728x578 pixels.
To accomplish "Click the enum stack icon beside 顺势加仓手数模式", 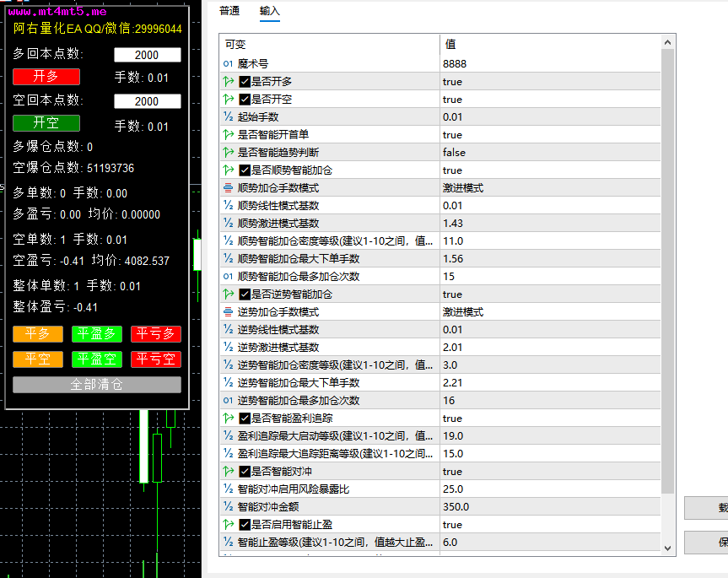I will 228,187.
